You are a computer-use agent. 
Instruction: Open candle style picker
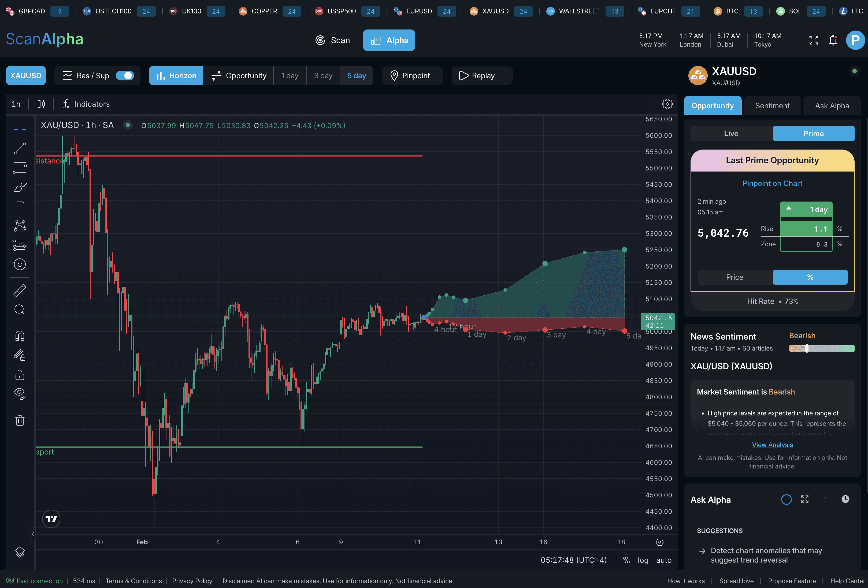pyautogui.click(x=41, y=104)
